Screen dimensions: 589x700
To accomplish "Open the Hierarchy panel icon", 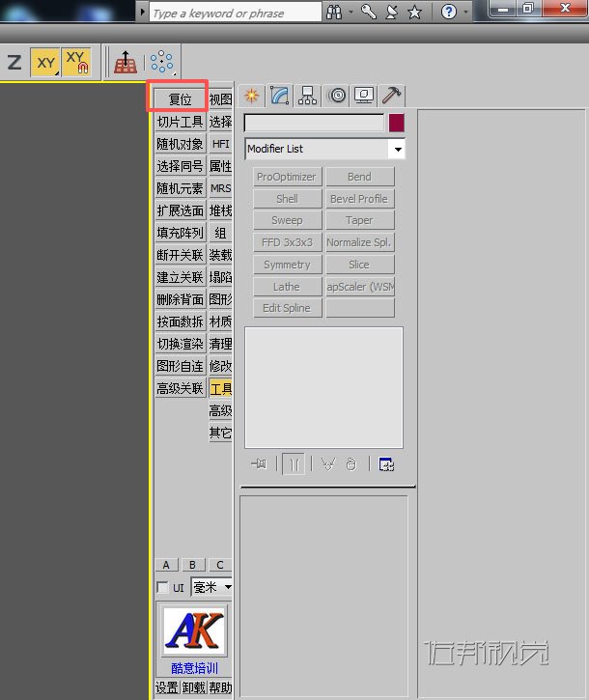I will [308, 96].
